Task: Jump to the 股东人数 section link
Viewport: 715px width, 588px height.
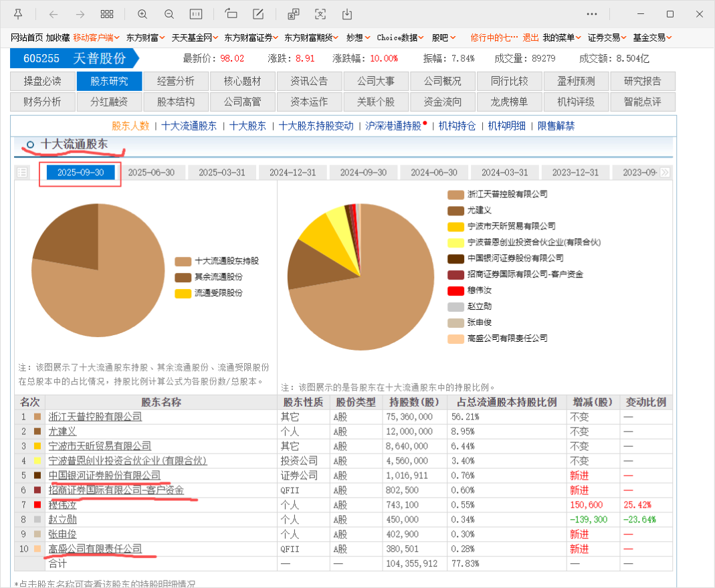Action: (130, 126)
